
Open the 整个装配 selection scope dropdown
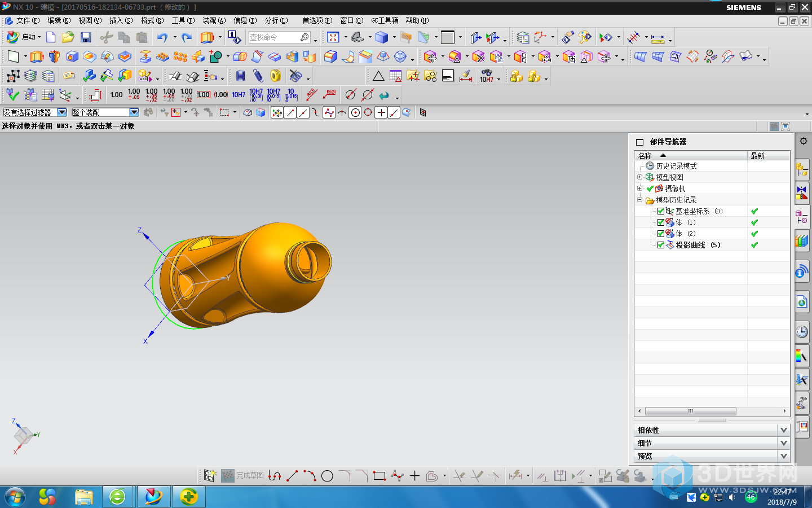coord(134,112)
